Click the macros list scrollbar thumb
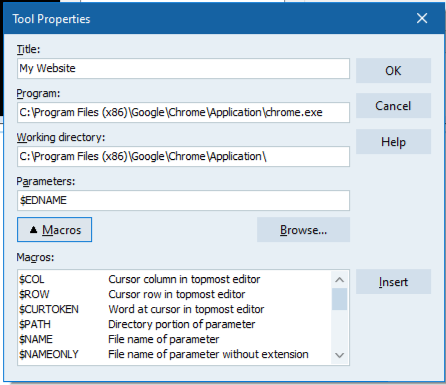The height and width of the screenshot is (385, 446). (339, 299)
